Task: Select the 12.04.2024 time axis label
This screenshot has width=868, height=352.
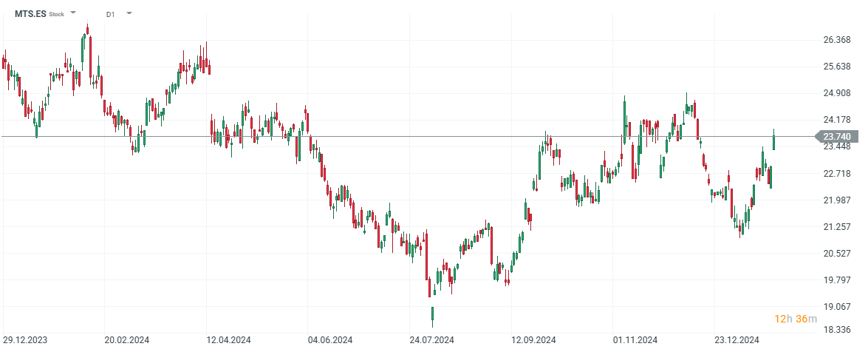Action: pos(229,340)
